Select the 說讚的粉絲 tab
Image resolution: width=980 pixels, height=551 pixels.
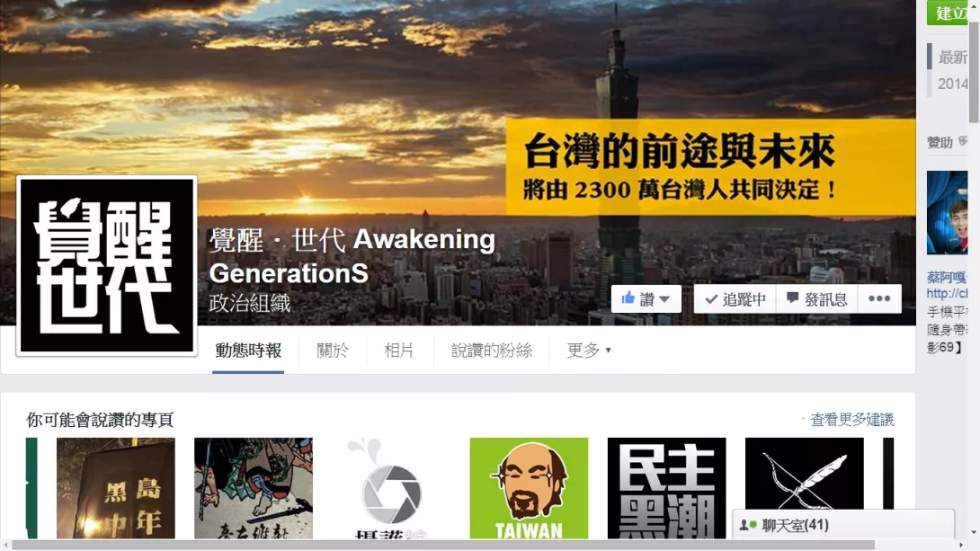point(492,351)
